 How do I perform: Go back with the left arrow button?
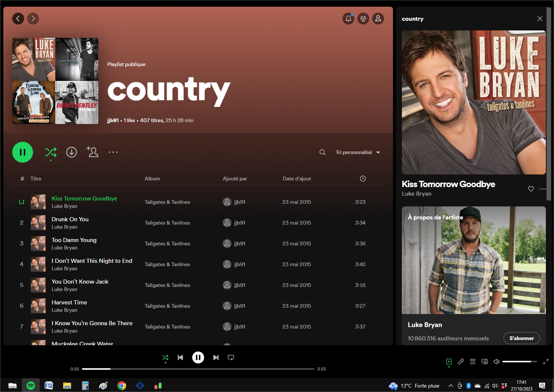(18, 19)
